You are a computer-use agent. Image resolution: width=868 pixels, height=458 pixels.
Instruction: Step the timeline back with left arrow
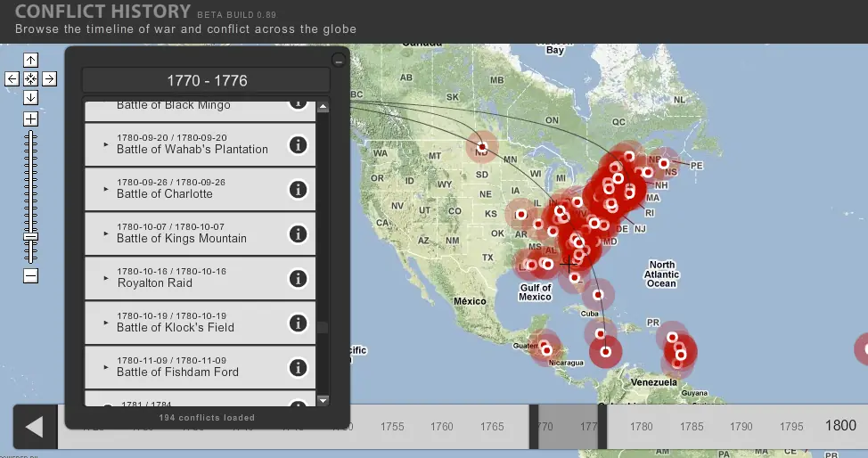point(35,427)
